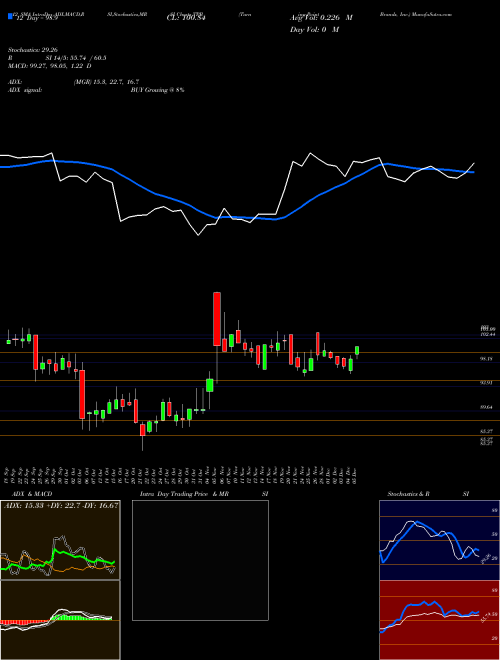Click the 89.64 price axis label
The image size is (500, 660).
click(x=487, y=407)
